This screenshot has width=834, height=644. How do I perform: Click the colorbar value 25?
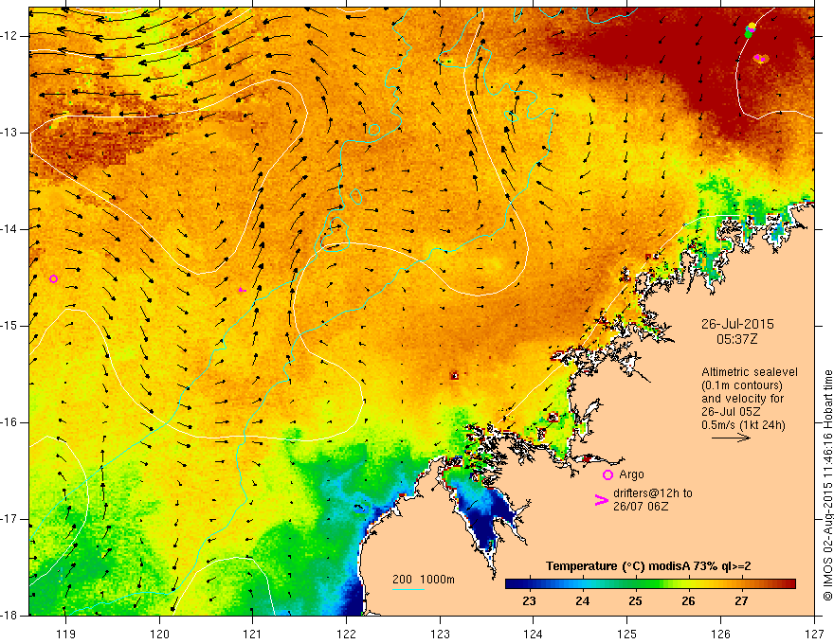point(635,601)
